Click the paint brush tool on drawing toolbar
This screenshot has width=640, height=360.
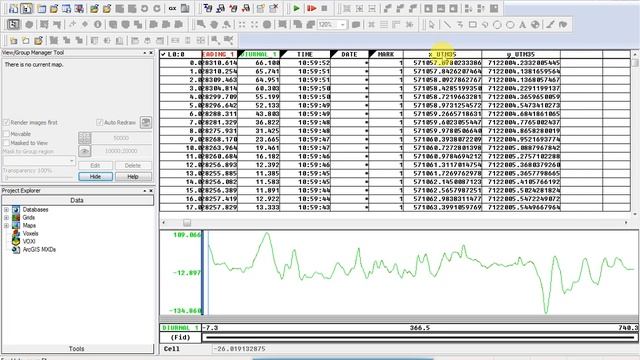(x=550, y=24)
